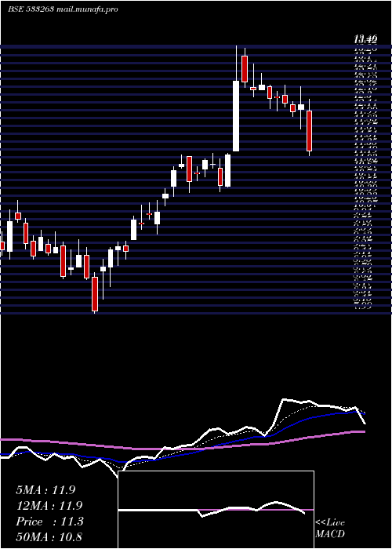This screenshot has width=392, height=549.
Task: Click the last red candlestick on the right
Action: point(310,131)
